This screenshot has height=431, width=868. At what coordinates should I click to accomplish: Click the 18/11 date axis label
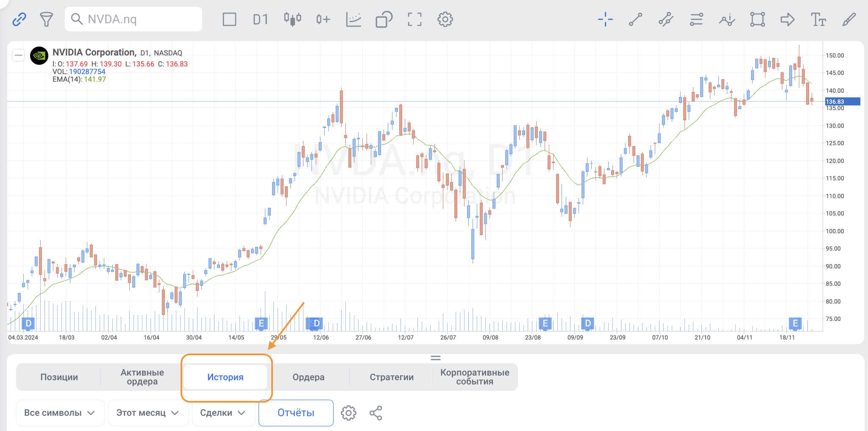787,337
